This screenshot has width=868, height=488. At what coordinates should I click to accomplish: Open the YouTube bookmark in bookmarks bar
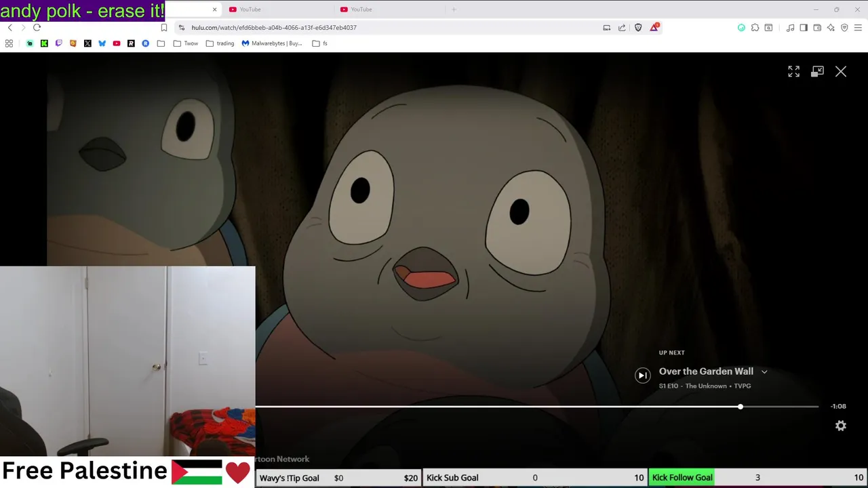coord(117,43)
